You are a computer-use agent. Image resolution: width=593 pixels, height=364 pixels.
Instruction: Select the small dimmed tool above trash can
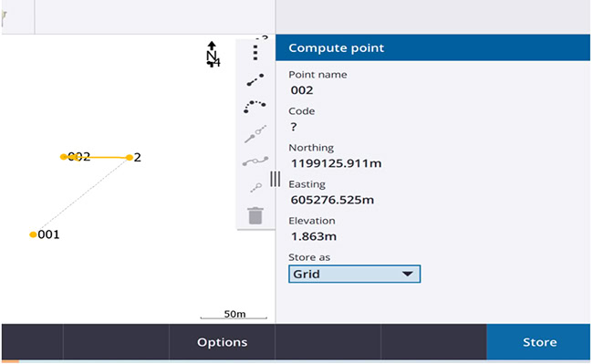click(x=256, y=188)
